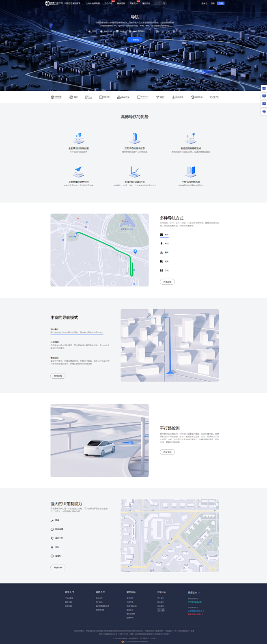Click the 智能迅捷的路线规划 icon
Screen dimensions: 267x644
point(191,138)
